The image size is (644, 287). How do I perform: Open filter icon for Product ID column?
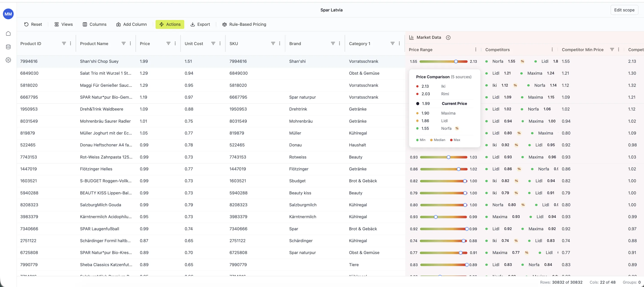coord(64,43)
